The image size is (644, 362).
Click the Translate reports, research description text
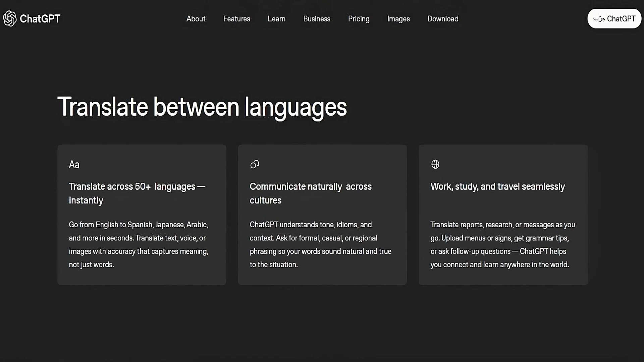502,244
